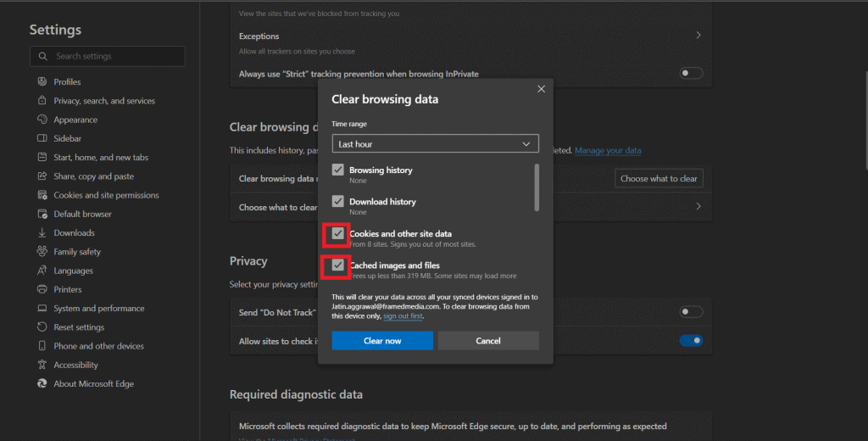This screenshot has height=441, width=868.
Task: Close the Clear browsing data dialog
Action: click(541, 89)
